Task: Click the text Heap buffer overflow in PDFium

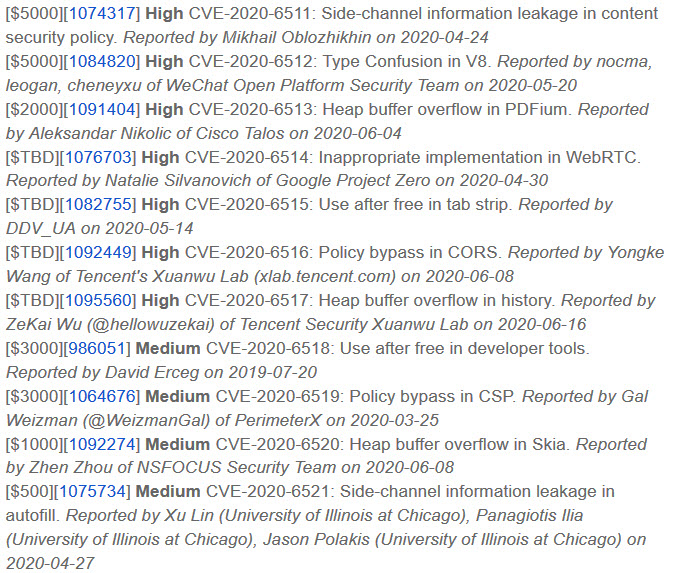Action: pyautogui.click(x=447, y=109)
